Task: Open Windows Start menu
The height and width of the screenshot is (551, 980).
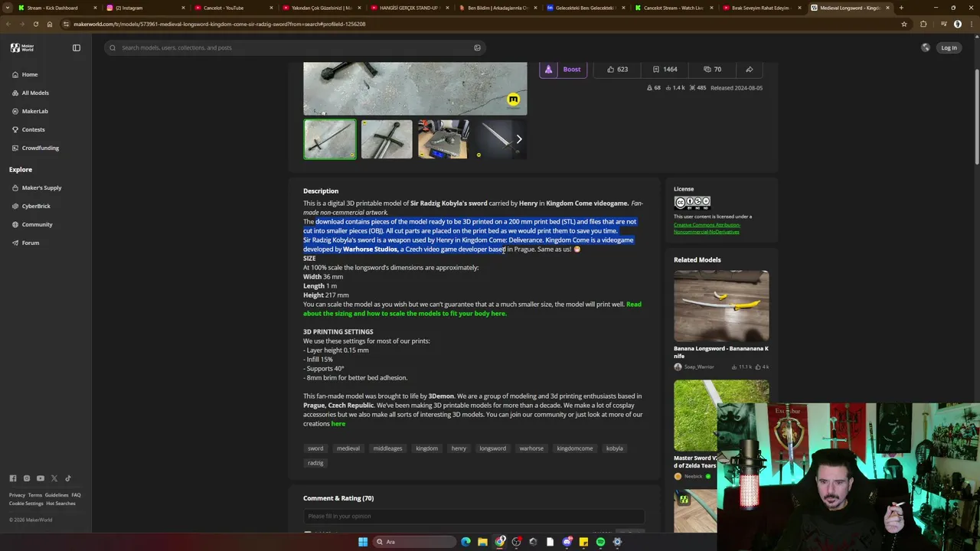Action: pos(363,542)
